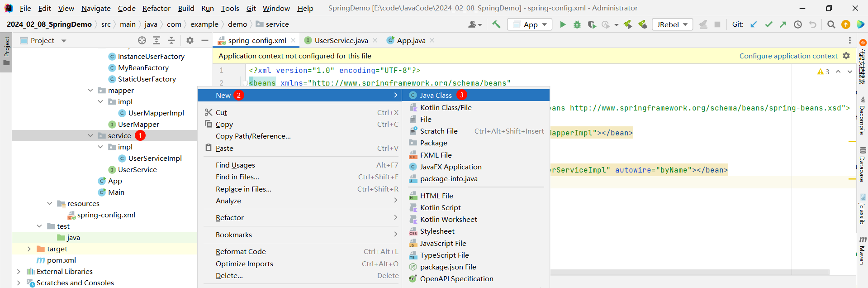Open the JRebel dropdown
This screenshot has height=288, width=868.
click(x=673, y=24)
